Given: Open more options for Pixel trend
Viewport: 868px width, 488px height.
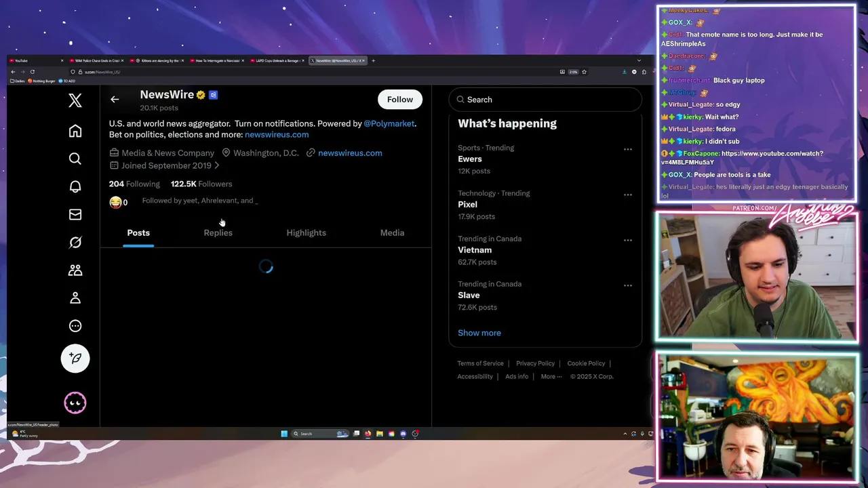Looking at the screenshot, I should [x=628, y=195].
